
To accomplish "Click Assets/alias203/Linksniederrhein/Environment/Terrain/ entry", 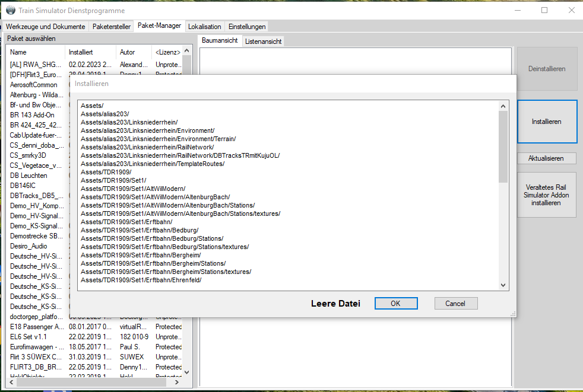I will (x=158, y=139).
